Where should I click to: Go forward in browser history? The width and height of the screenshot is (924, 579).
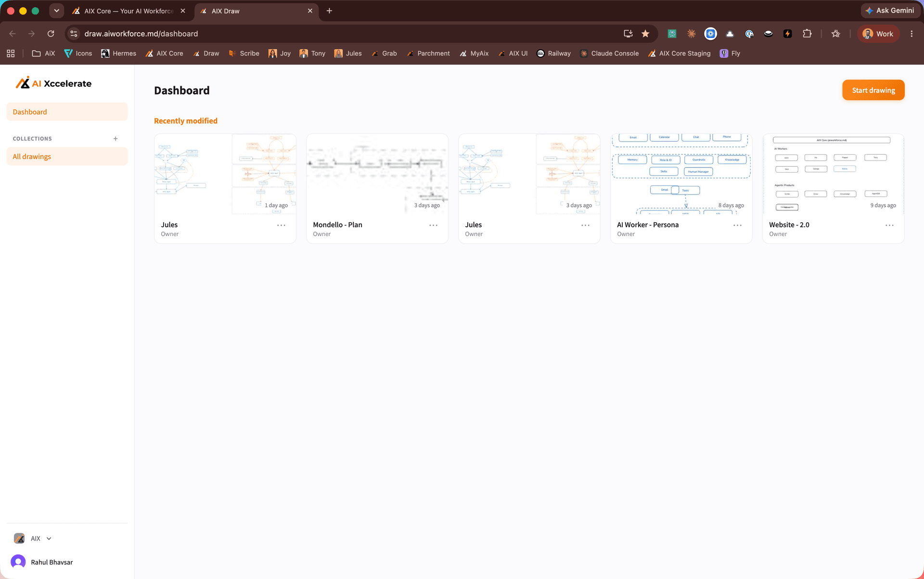[x=31, y=34]
